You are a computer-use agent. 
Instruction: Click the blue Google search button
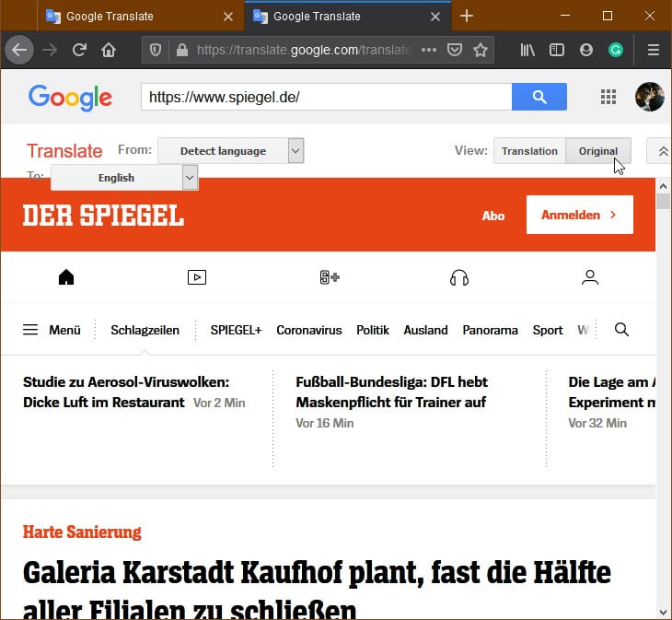point(539,97)
